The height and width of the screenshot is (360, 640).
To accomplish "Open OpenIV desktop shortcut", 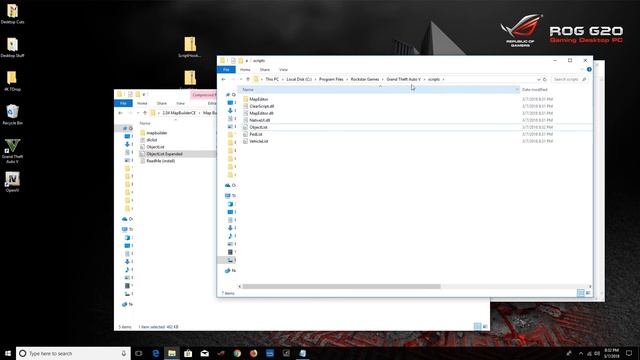I will pos(12,182).
